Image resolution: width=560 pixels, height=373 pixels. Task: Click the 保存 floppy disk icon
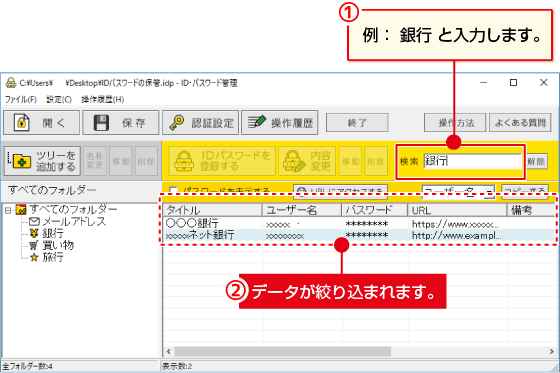101,123
